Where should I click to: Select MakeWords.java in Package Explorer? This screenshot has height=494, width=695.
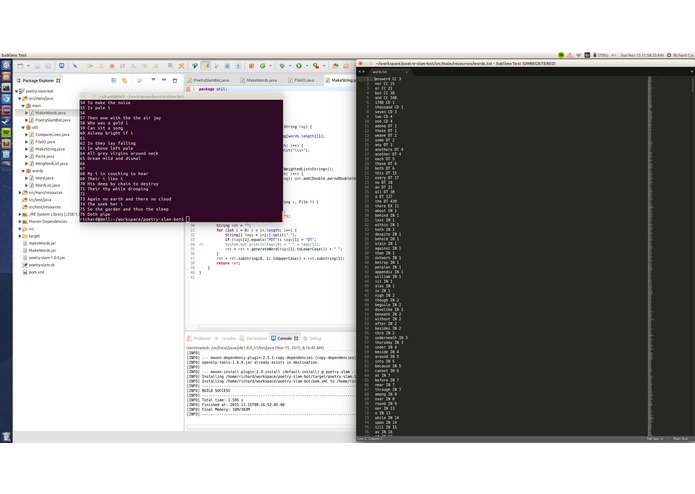click(x=50, y=113)
